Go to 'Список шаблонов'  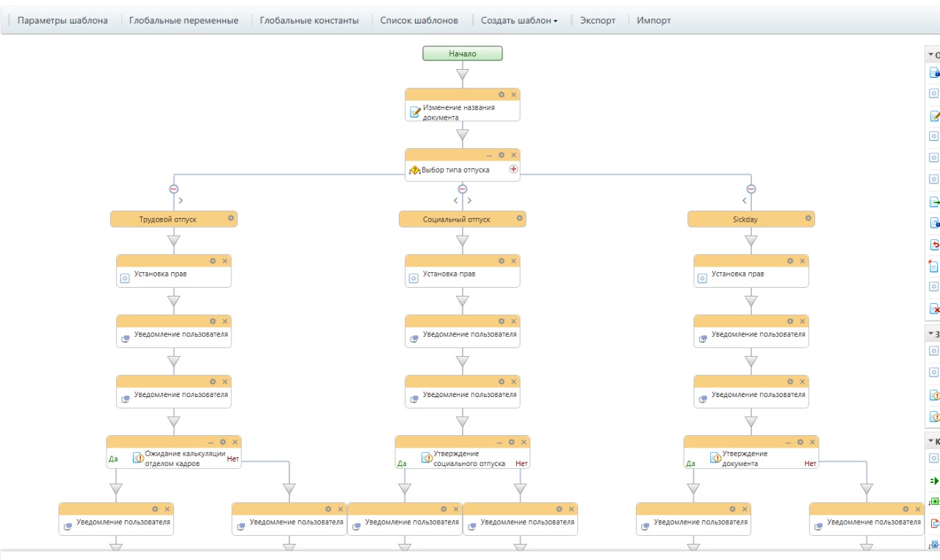click(419, 21)
